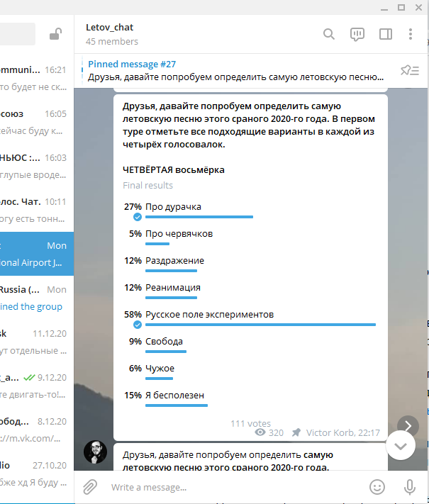Click the 15% result bar for Я бесполезен
Viewport: 429px width, 504px height.
click(x=177, y=405)
